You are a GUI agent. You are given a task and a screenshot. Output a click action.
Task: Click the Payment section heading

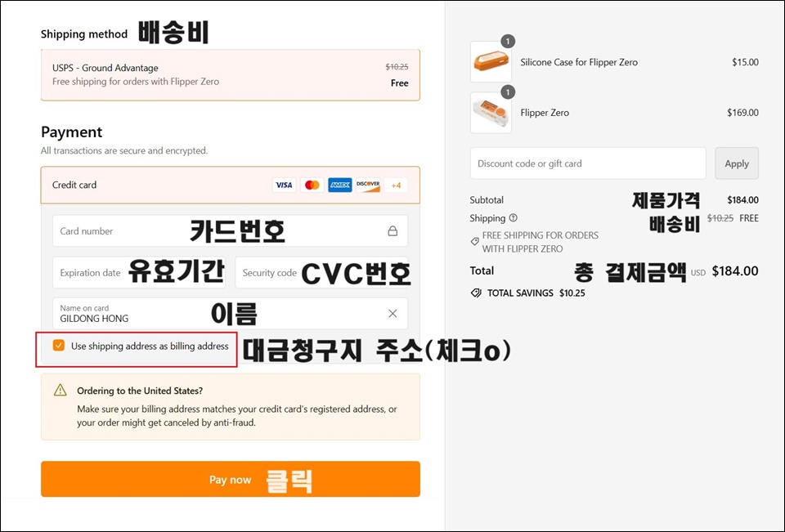72,132
